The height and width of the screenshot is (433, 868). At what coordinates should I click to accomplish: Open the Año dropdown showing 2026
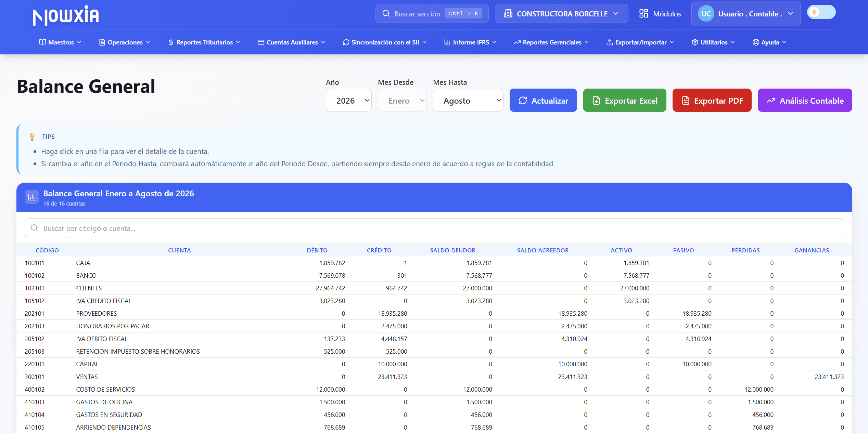(348, 100)
